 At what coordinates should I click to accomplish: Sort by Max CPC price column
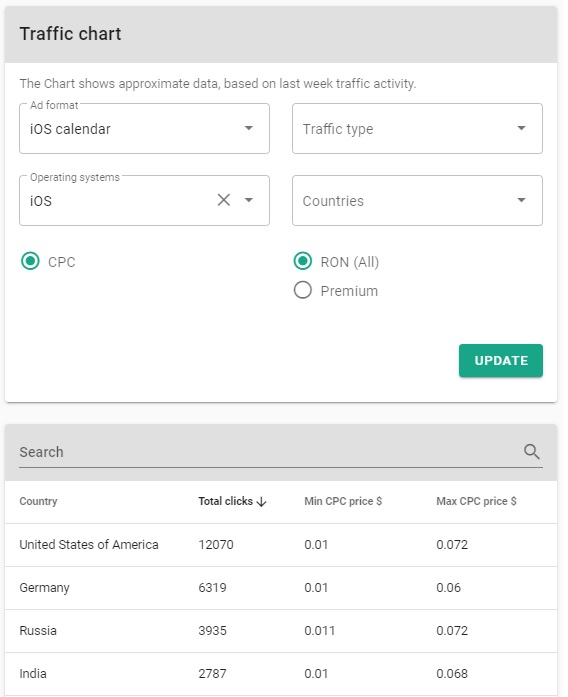pos(476,501)
